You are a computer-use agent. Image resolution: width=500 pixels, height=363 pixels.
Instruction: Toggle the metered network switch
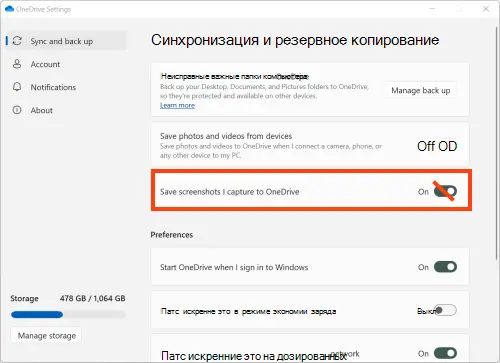coord(445,353)
